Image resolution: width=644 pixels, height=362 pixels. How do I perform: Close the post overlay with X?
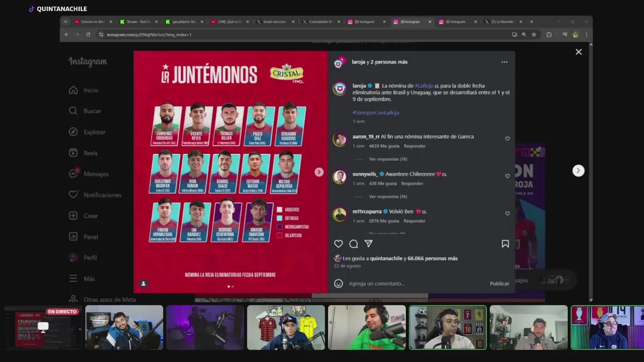pyautogui.click(x=579, y=52)
